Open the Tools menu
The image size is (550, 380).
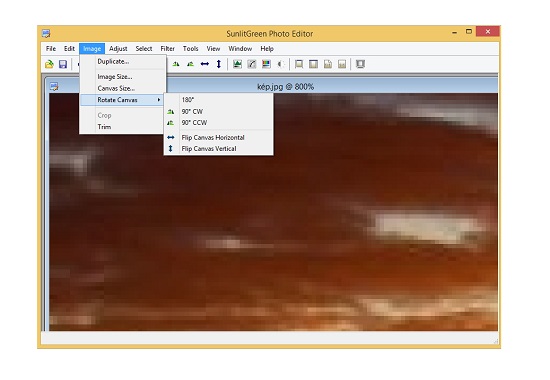click(190, 48)
